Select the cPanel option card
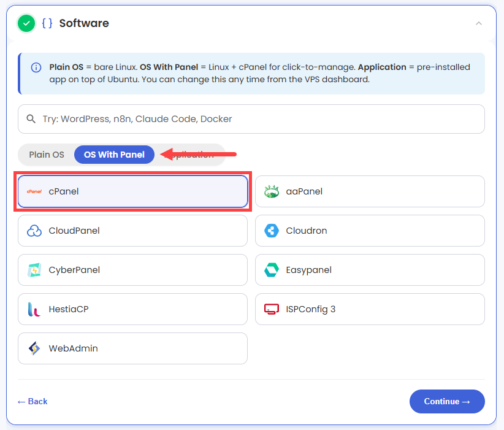504x430 pixels. pyautogui.click(x=133, y=191)
